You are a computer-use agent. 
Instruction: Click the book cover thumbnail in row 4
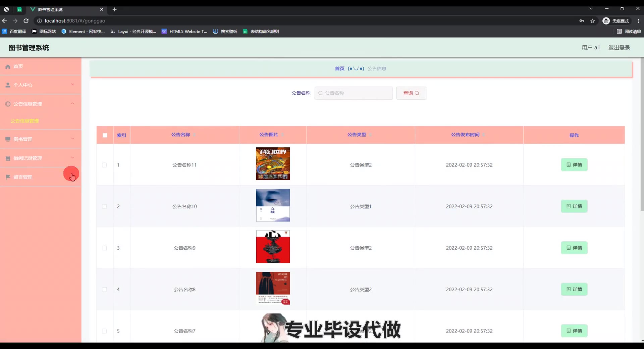click(273, 288)
